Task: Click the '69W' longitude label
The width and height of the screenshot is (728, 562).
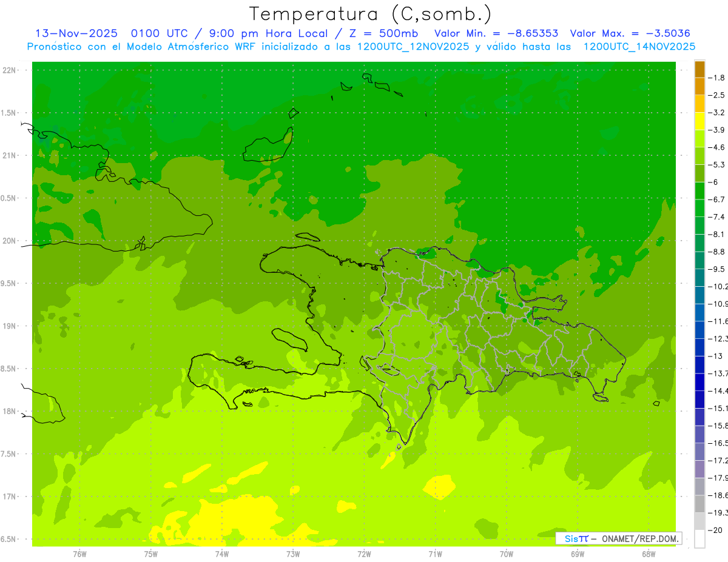Action: click(x=578, y=554)
